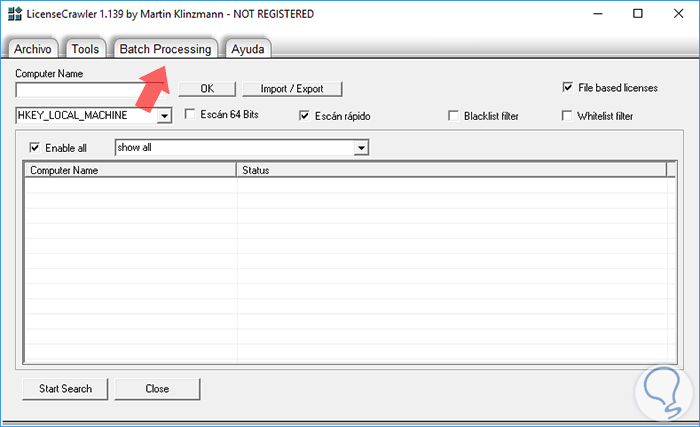700x427 pixels.
Task: Enable the Whitelist filter checkbox
Action: point(567,116)
